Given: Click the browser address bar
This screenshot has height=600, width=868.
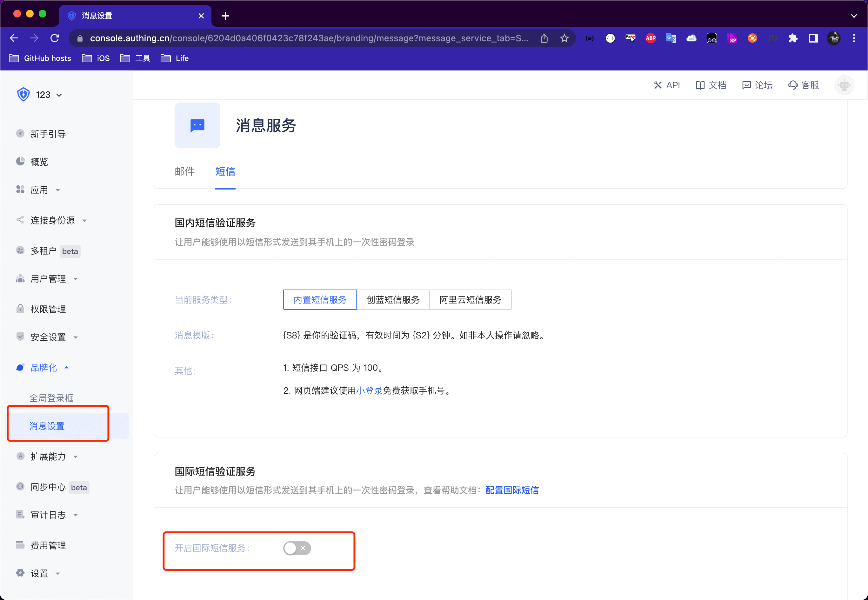Looking at the screenshot, I should [x=308, y=38].
